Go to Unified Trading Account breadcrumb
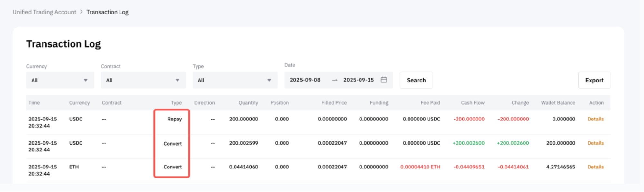Image resolution: width=644 pixels, height=192 pixels. pyautogui.click(x=44, y=12)
